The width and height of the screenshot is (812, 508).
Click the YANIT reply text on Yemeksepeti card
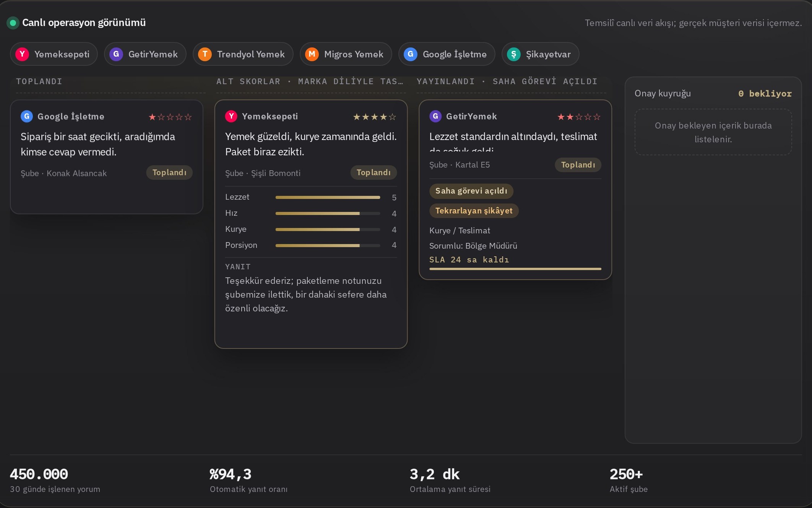tap(306, 295)
